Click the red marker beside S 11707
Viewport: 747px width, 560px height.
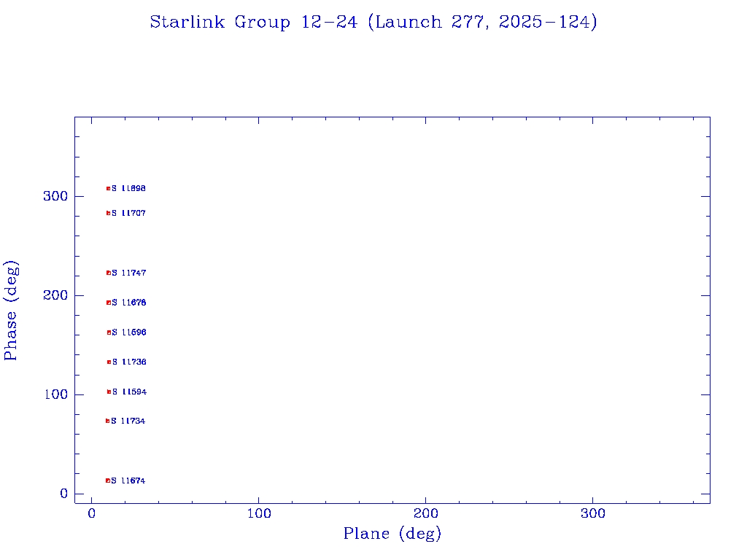108,214
